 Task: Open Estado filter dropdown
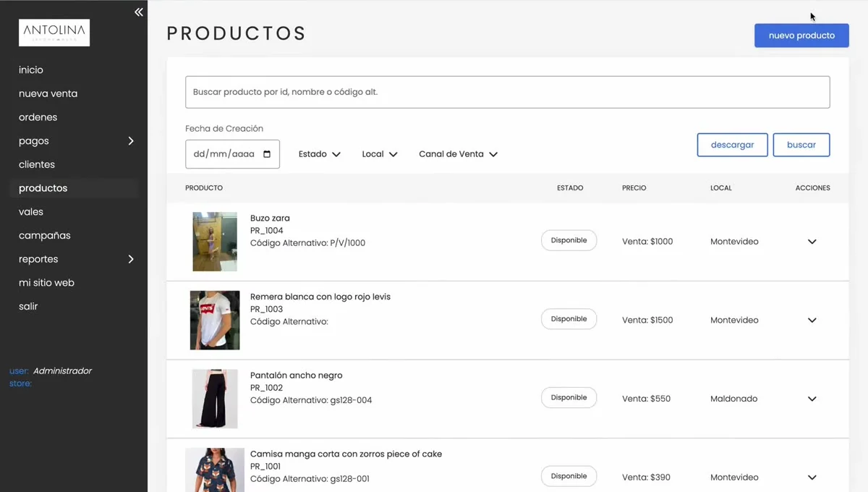click(x=320, y=154)
